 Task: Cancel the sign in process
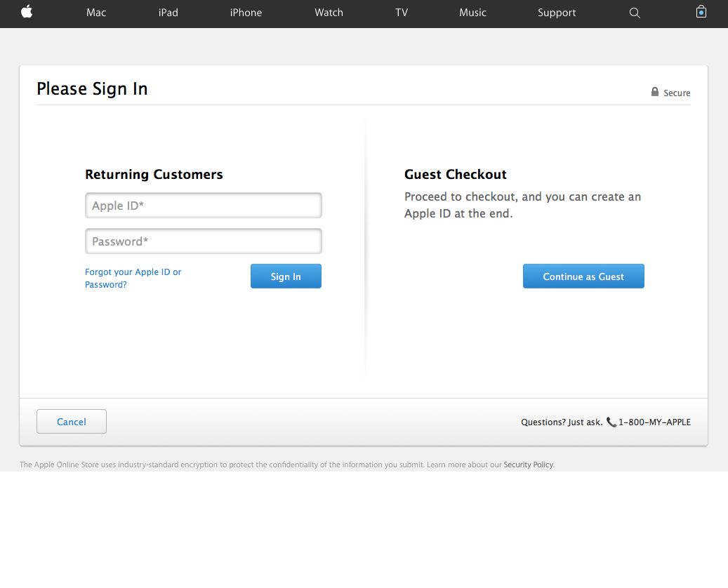71,421
